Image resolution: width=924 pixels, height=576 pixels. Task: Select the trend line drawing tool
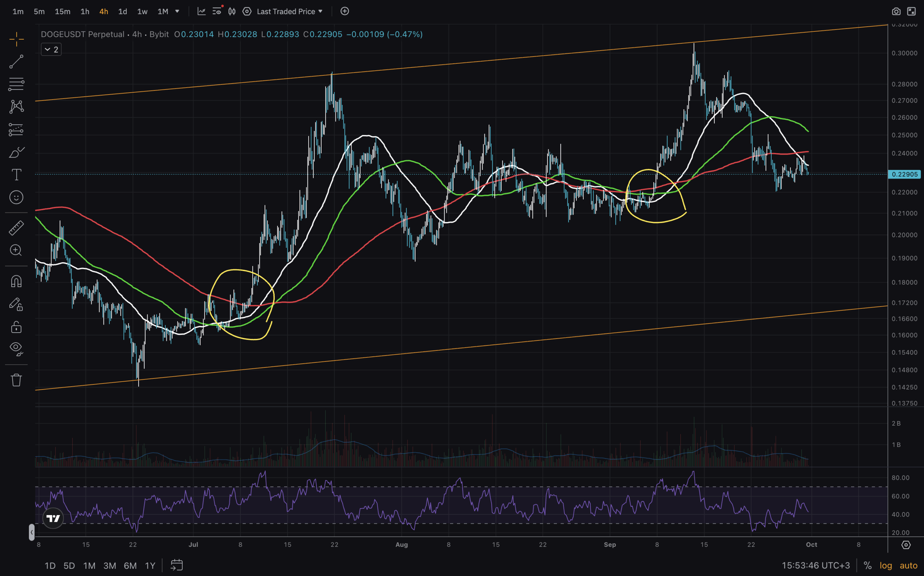pyautogui.click(x=16, y=62)
